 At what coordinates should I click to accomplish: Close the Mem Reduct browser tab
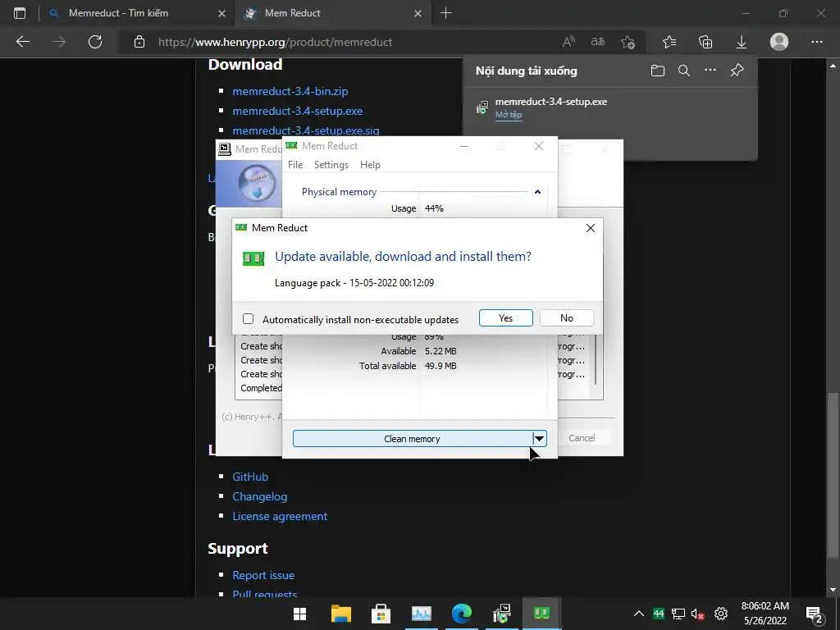(418, 13)
